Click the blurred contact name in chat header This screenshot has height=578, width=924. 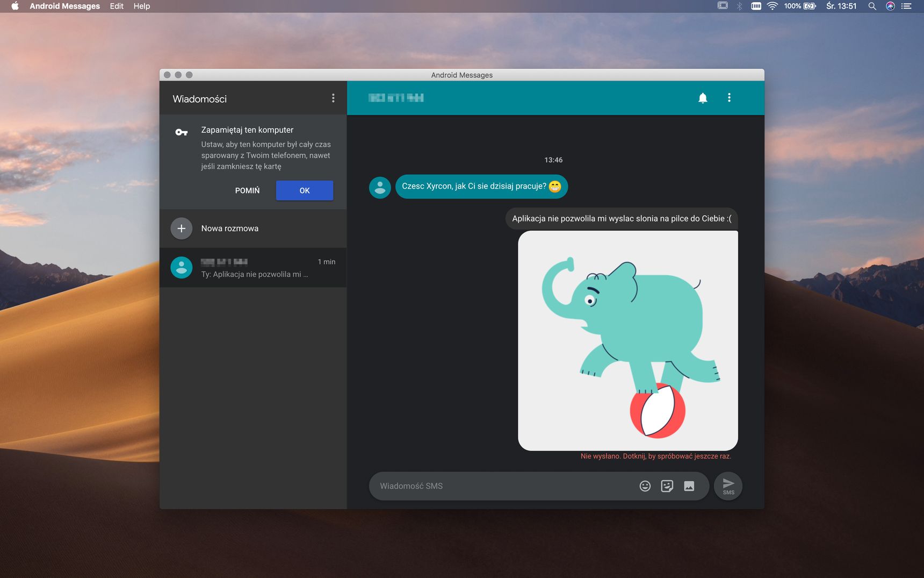[396, 97]
